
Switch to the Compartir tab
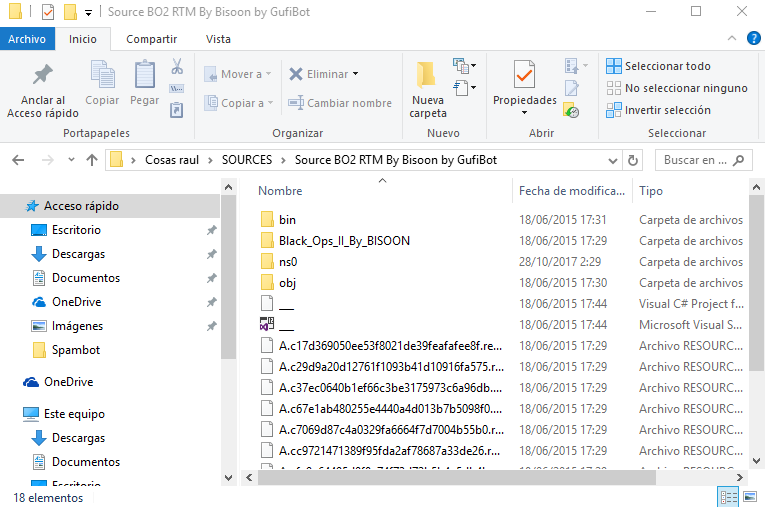151,39
